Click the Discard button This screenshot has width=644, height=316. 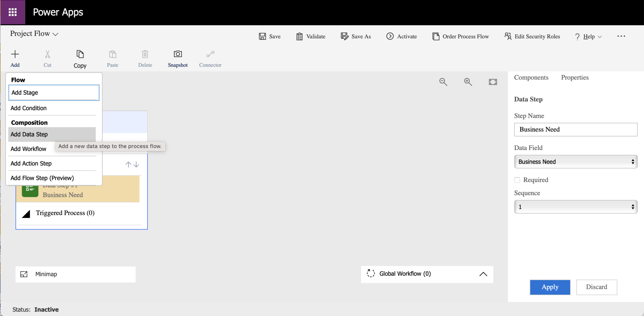coord(596,287)
